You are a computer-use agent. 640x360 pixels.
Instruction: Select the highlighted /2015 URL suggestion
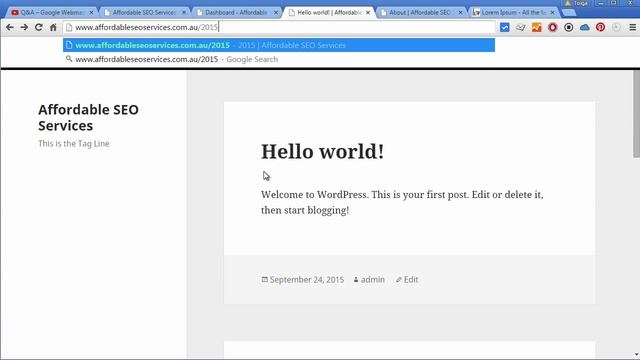(279, 45)
